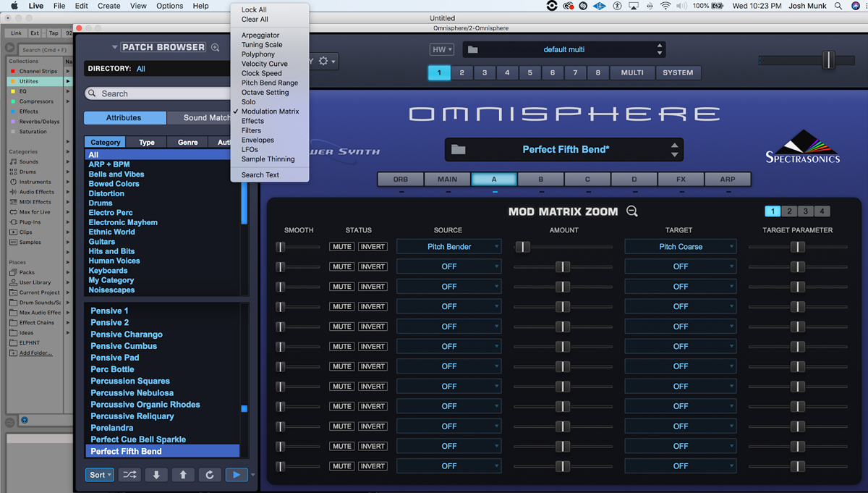Toggle MUTE on the second mod matrix row
868x493 pixels.
click(342, 266)
